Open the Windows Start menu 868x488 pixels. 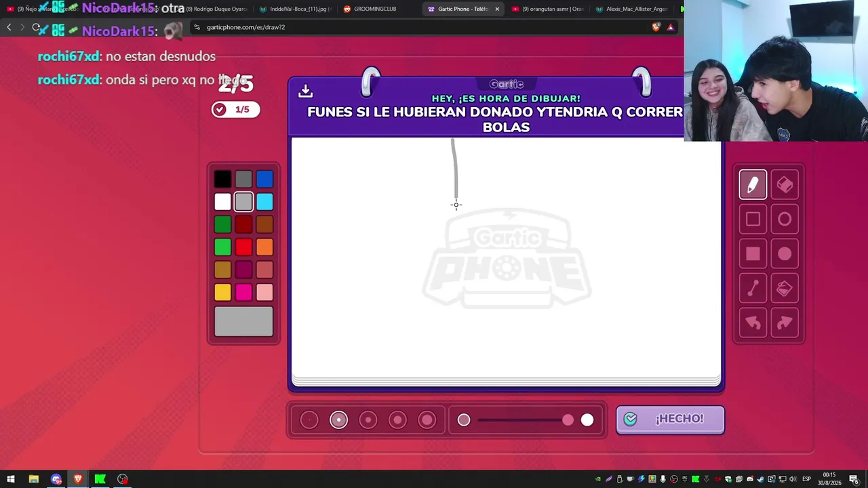click(11, 479)
